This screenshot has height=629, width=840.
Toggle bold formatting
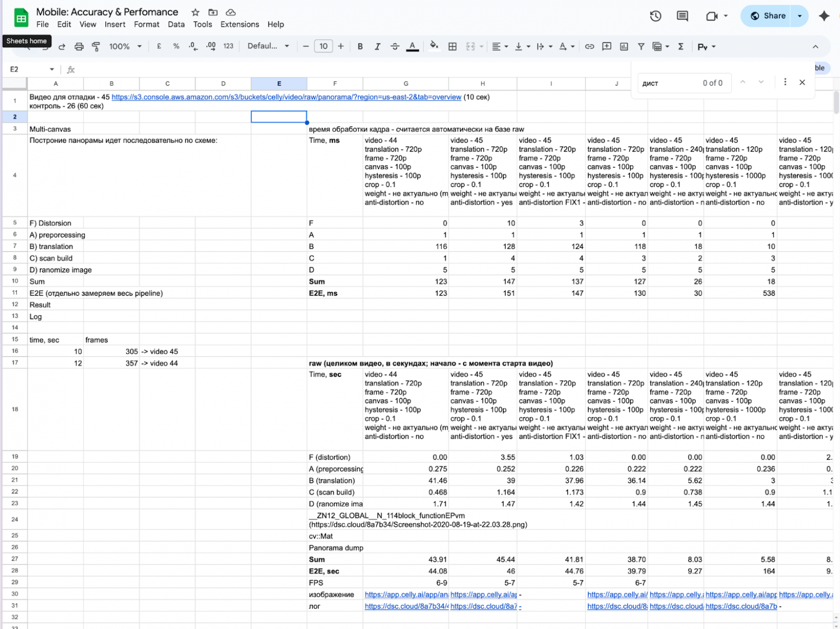pos(360,47)
